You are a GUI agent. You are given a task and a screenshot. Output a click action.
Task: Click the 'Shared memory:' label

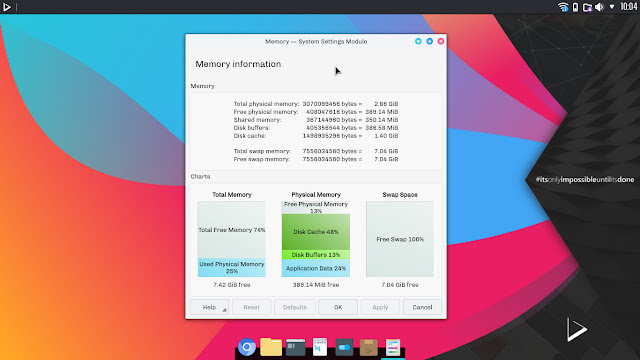pos(257,120)
